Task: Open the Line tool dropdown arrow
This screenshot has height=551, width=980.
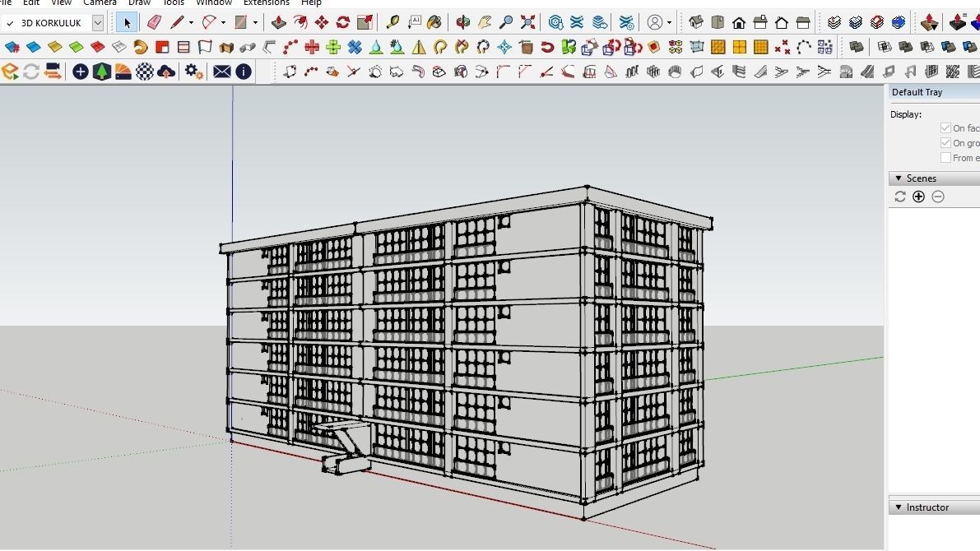Action: coord(191,23)
